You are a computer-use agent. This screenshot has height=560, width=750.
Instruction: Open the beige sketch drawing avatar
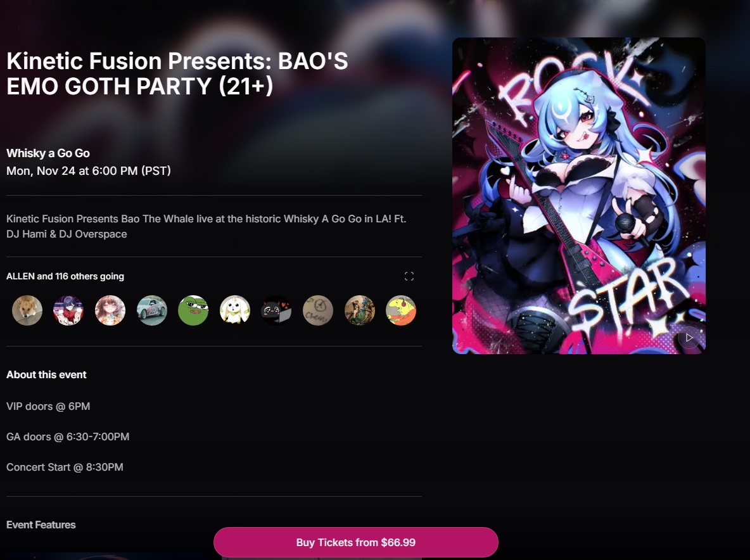pyautogui.click(x=317, y=310)
